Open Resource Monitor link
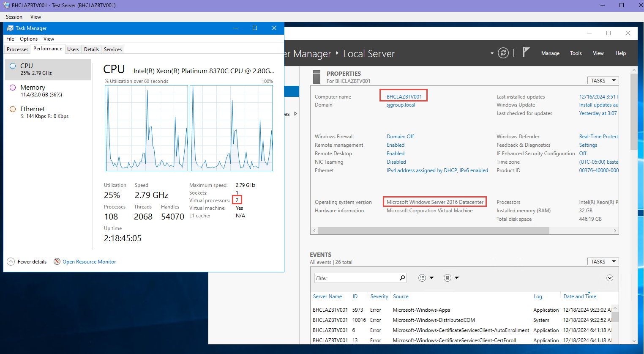The height and width of the screenshot is (354, 644). click(89, 262)
